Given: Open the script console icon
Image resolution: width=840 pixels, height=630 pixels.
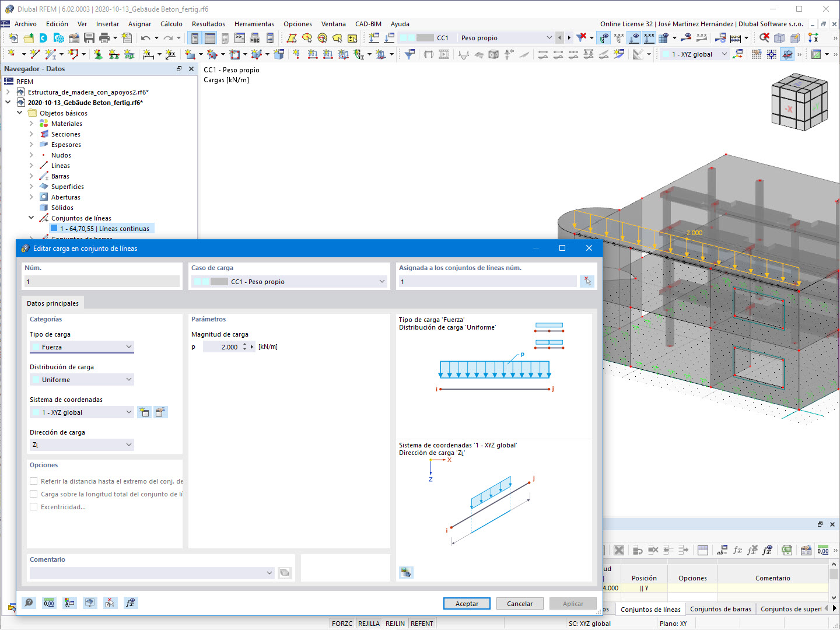Looking at the screenshot, I should point(240,38).
